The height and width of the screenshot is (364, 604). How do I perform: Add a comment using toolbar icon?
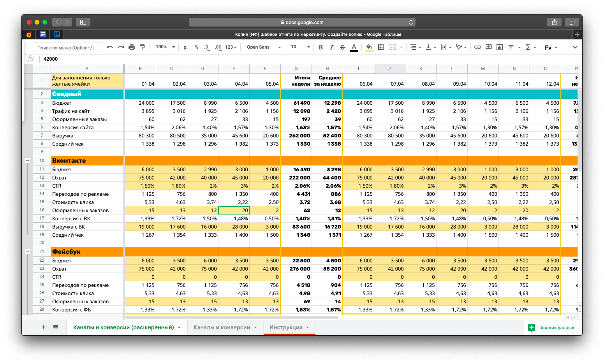tap(488, 47)
